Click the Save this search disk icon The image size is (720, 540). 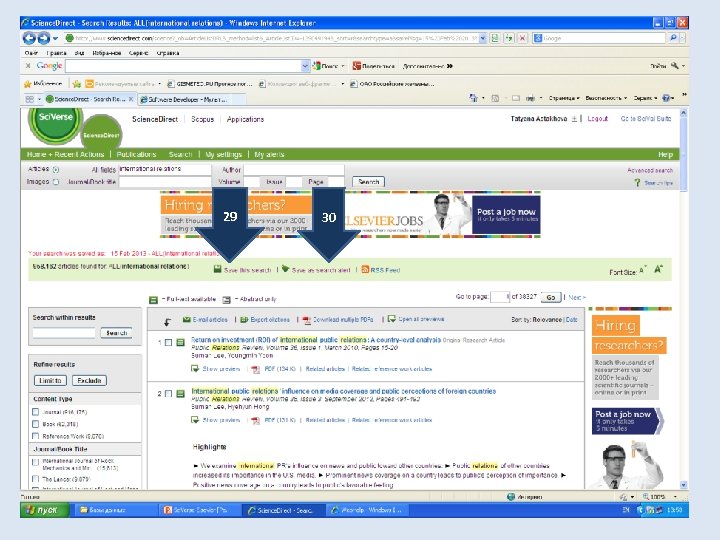point(218,269)
